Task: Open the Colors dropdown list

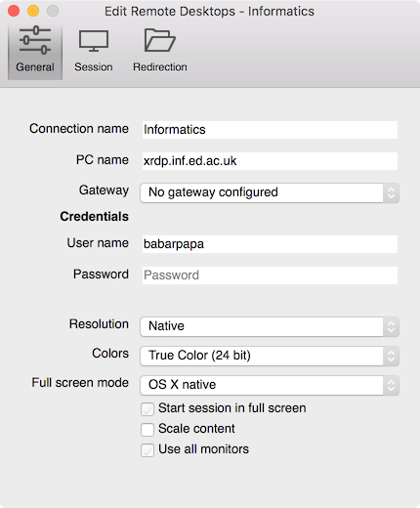Action: [x=270, y=356]
